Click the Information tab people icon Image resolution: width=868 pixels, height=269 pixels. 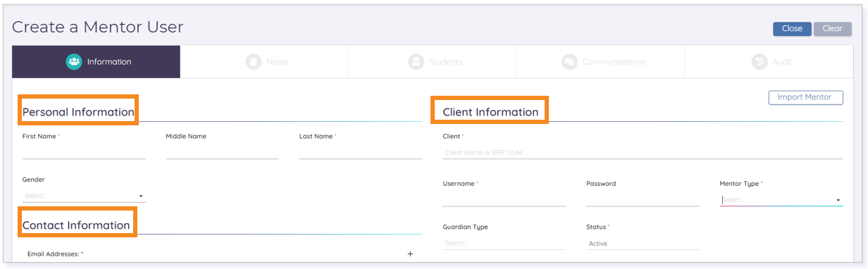click(74, 62)
